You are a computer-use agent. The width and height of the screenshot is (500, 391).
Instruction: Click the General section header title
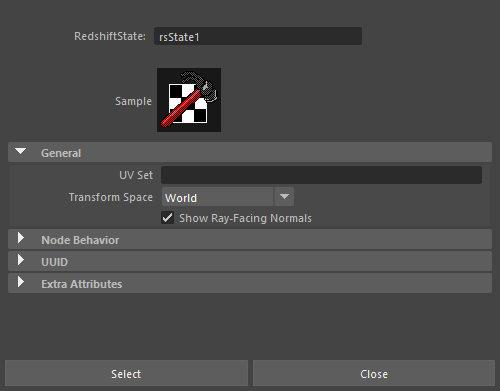(x=61, y=153)
